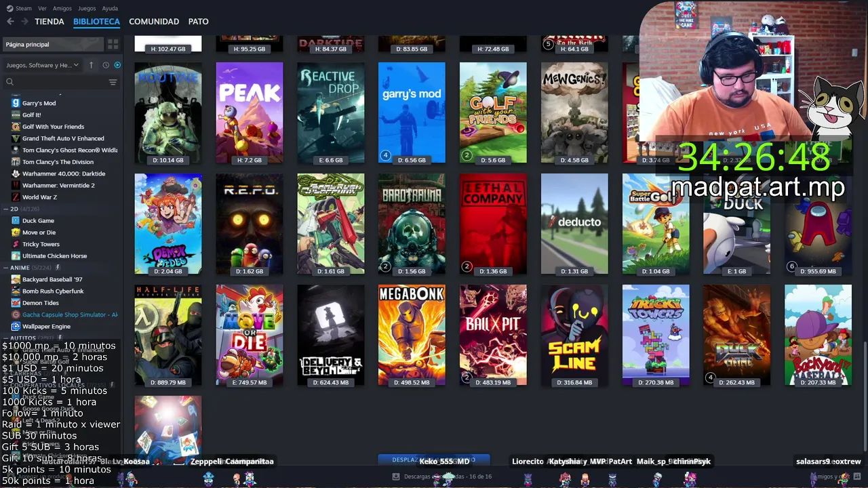Open the Lethal Company game cover

coord(493,224)
